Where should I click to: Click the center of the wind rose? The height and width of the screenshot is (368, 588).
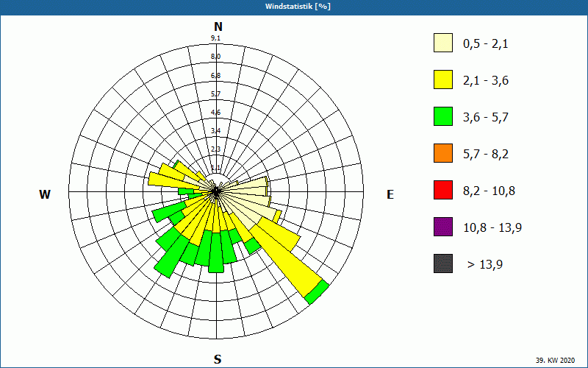pos(216,192)
